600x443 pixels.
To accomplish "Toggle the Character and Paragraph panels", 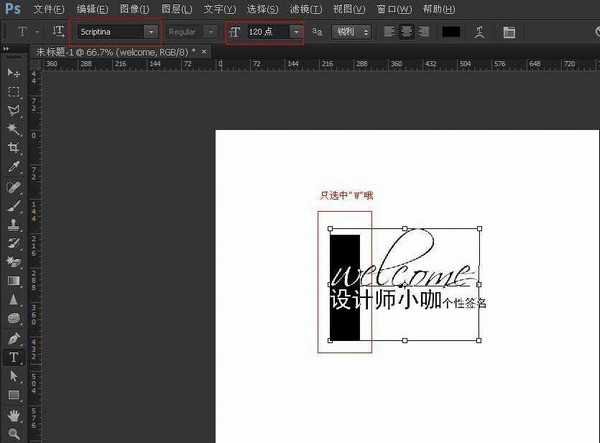I will [x=509, y=32].
